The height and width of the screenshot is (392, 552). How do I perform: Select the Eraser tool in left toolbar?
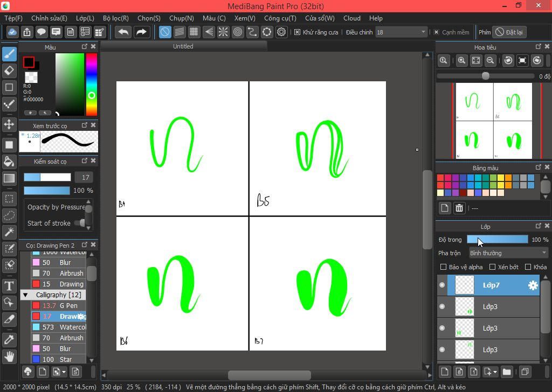9,71
